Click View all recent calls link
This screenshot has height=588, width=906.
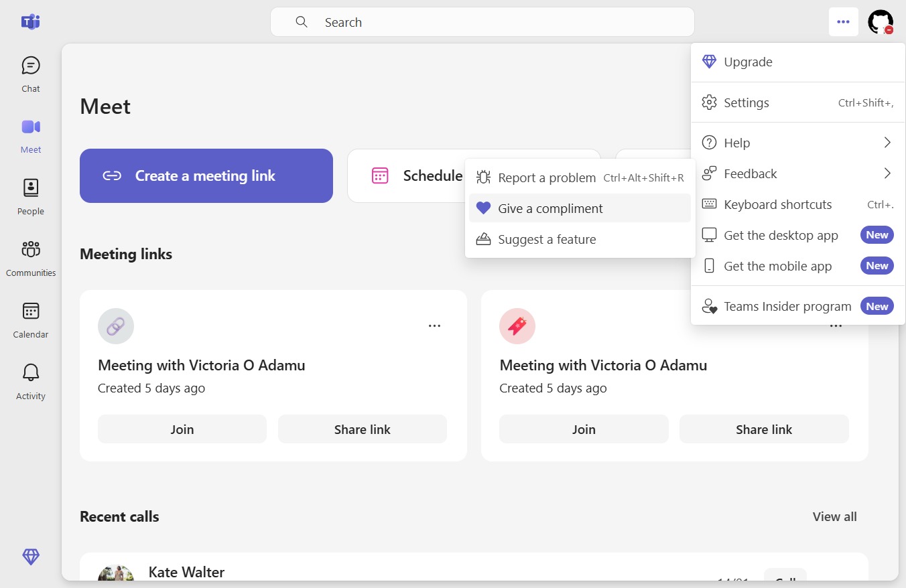(834, 516)
